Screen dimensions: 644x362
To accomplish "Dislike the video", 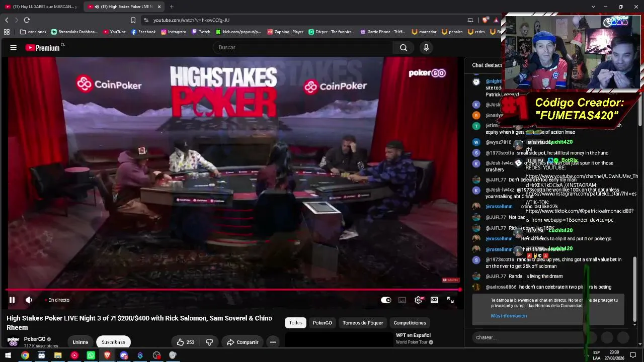I will tap(209, 342).
